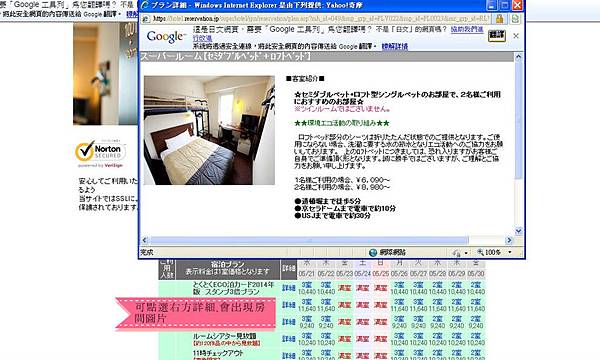Close the プラン詳細 popup window
Screen dimensions: 600x360
click(x=517, y=5)
